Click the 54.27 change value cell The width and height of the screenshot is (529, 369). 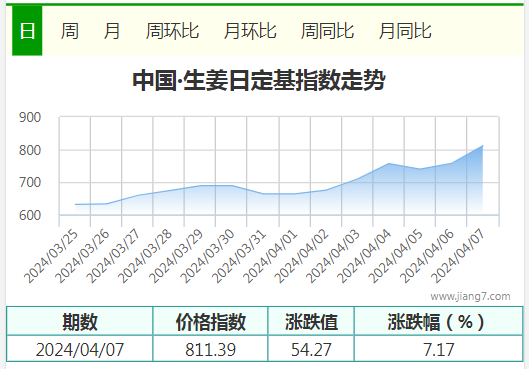pos(311,349)
